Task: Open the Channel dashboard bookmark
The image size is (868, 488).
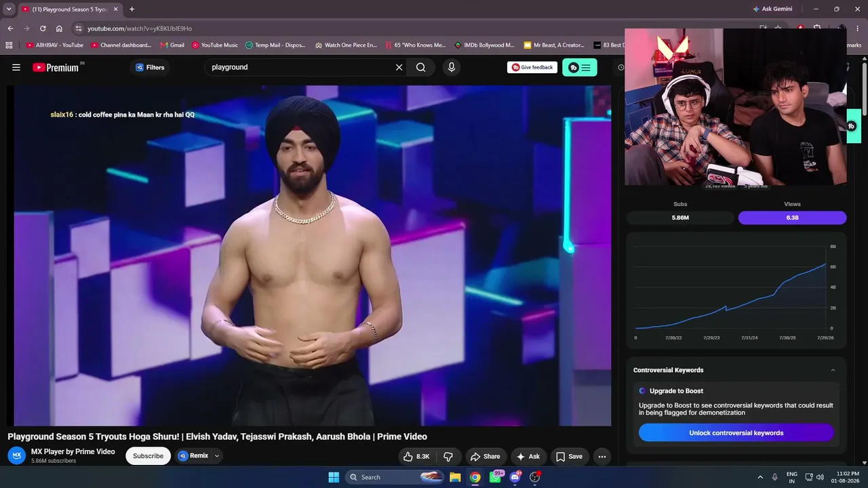Action: coord(121,45)
